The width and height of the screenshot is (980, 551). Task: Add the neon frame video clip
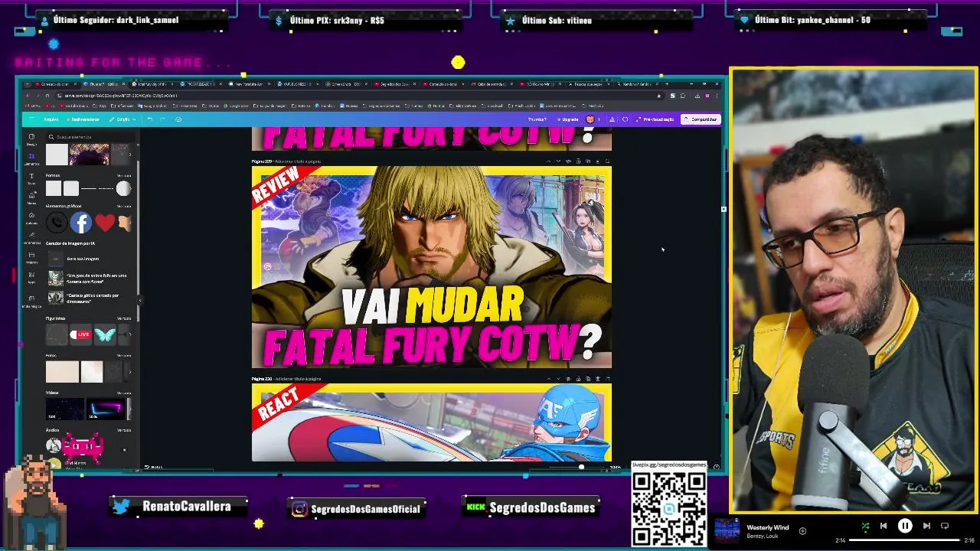pos(106,409)
